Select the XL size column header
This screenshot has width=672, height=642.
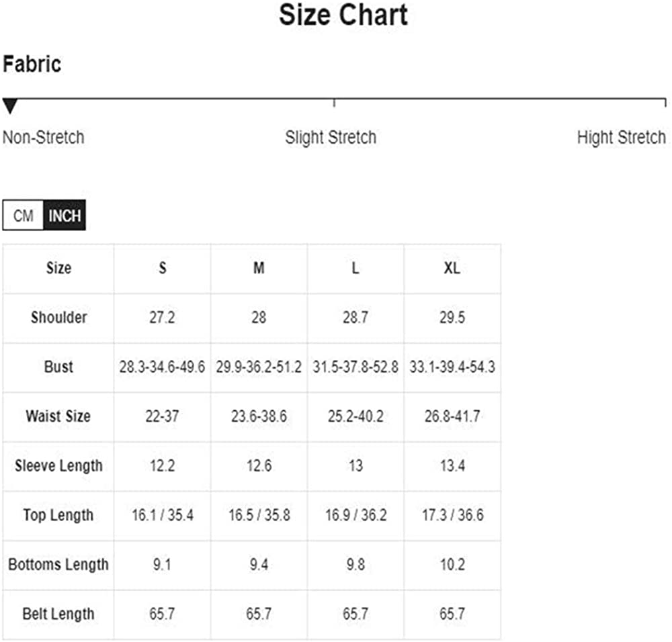(x=452, y=269)
